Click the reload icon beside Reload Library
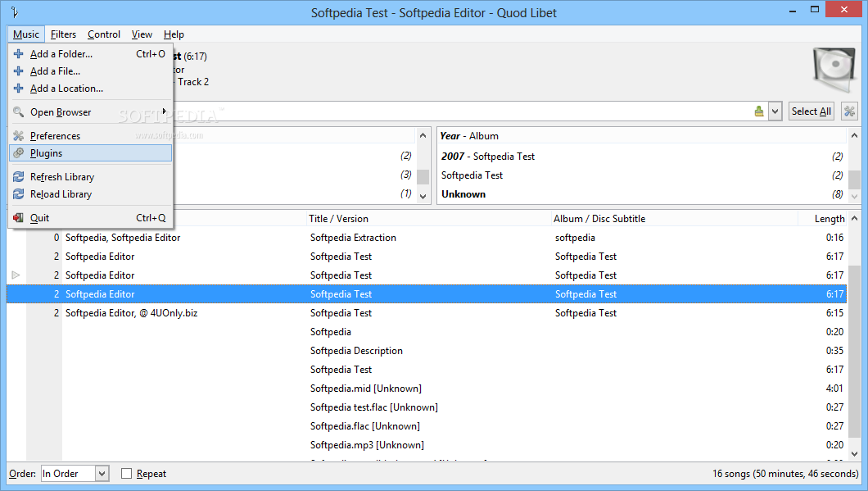Image resolution: width=868 pixels, height=491 pixels. 18,194
